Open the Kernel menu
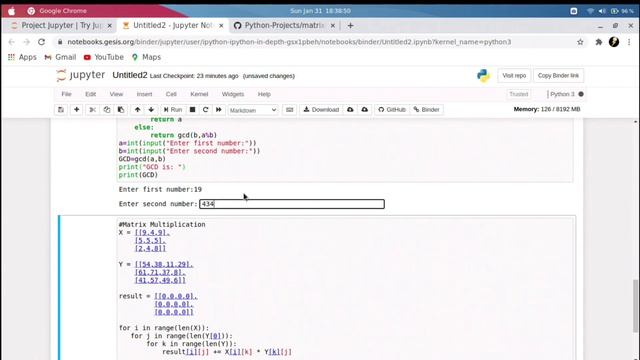640x360 pixels. point(199,94)
